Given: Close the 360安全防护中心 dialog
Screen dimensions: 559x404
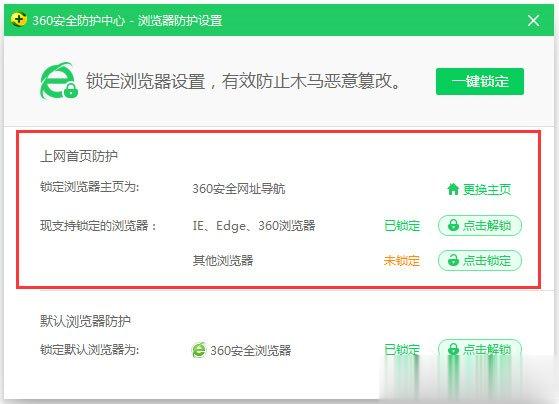Looking at the screenshot, I should 533,20.
